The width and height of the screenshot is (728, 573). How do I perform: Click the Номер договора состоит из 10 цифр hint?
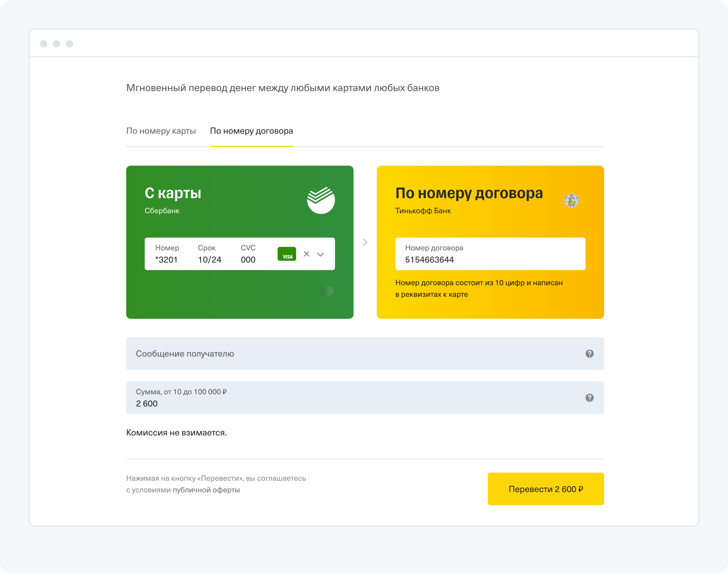pos(479,289)
